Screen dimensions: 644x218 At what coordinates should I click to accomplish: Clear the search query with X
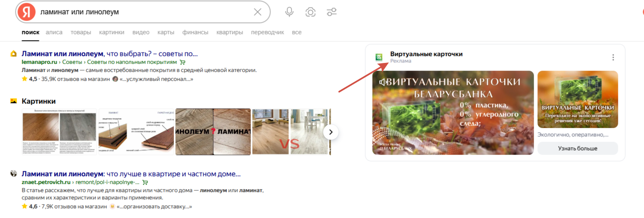(258, 12)
